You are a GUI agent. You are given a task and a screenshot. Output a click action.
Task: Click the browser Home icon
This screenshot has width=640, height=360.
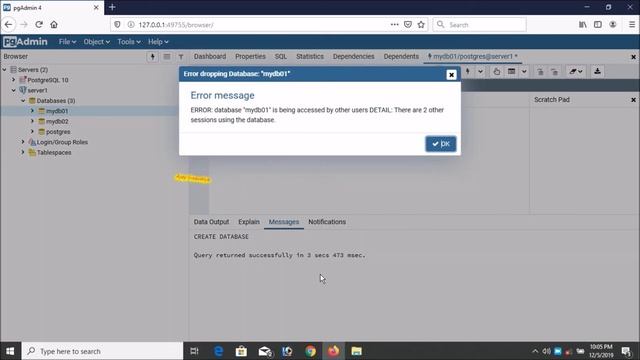point(54,24)
